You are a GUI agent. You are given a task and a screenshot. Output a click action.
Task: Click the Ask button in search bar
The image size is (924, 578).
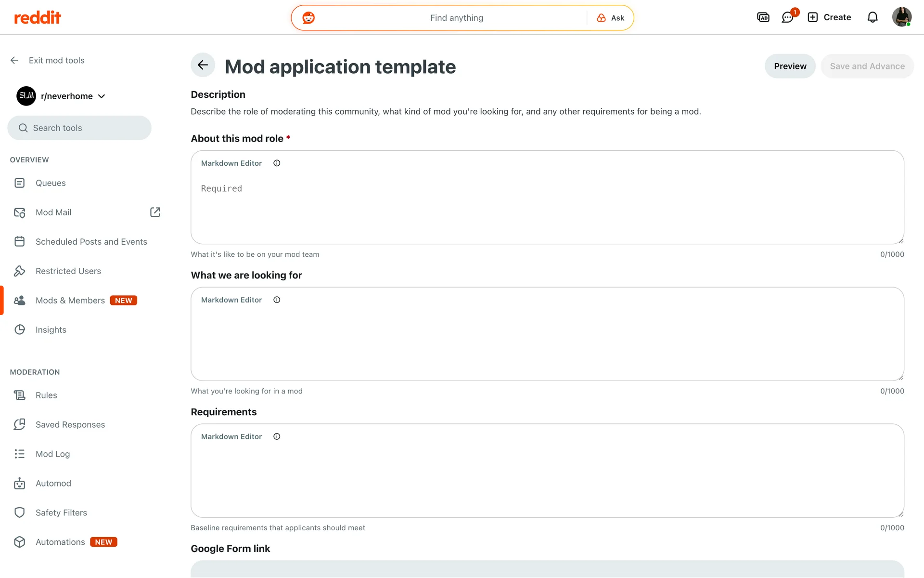[x=611, y=18]
